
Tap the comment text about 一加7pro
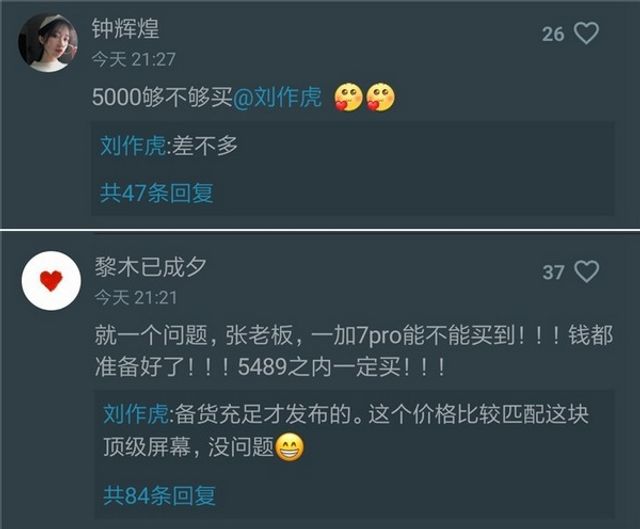(353, 351)
